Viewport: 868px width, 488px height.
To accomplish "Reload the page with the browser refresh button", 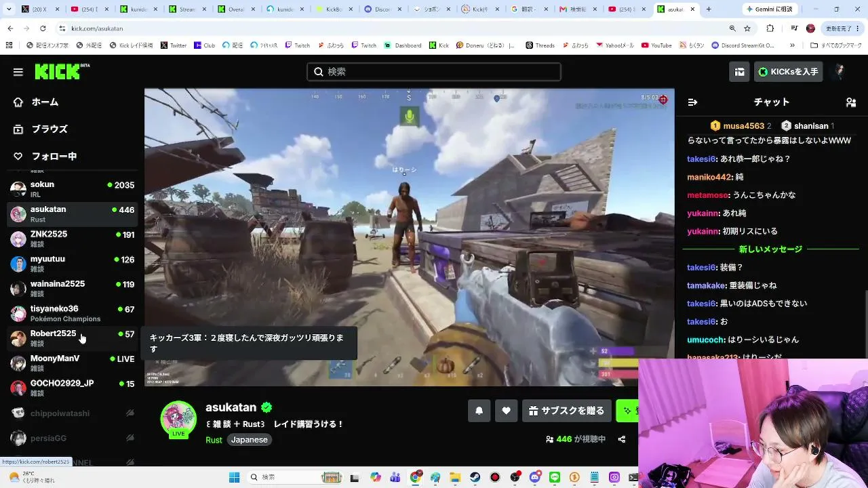I will tap(43, 28).
